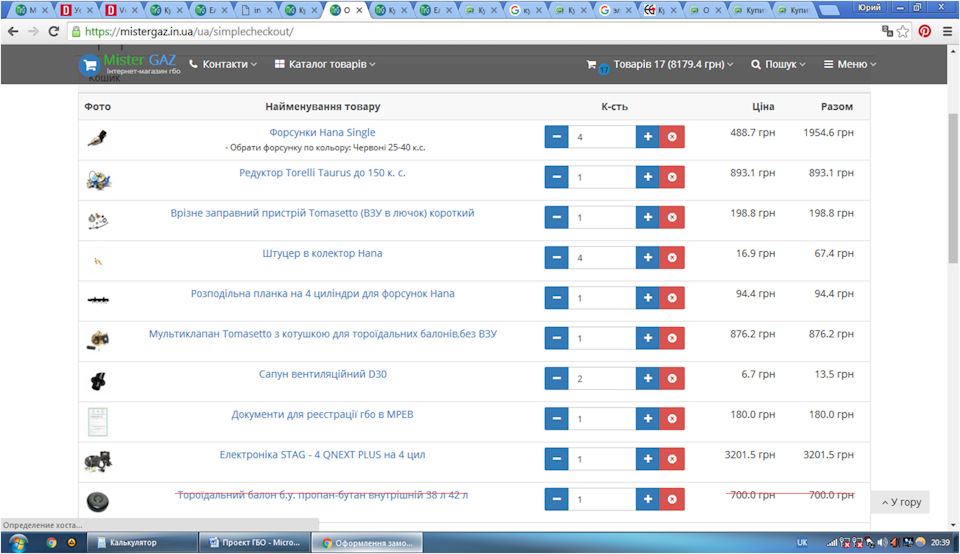The image size is (960, 554).
Task: Click Редуктор Torelli Taurus thumbnail
Action: 98,180
